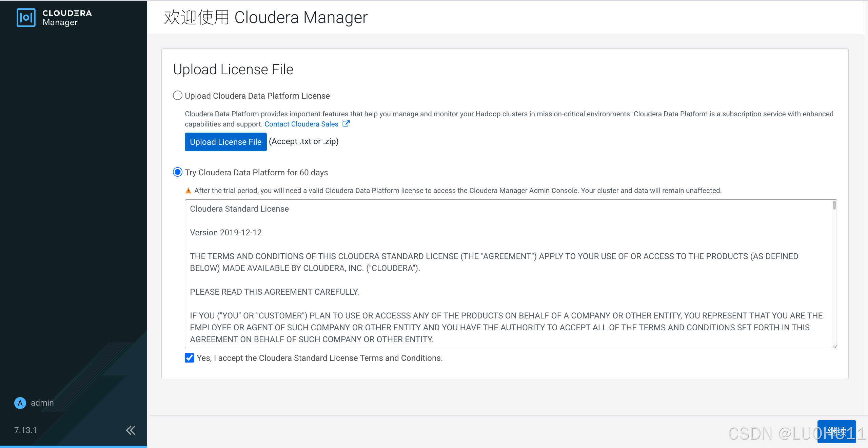The image size is (868, 448).
Task: Click the orange trial warning triangle icon
Action: coord(188,191)
